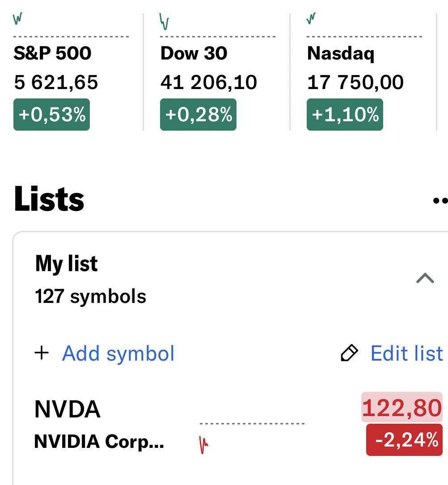The image size is (448, 485).
Task: Click the plus icon beside Add symbol
Action: pos(42,353)
